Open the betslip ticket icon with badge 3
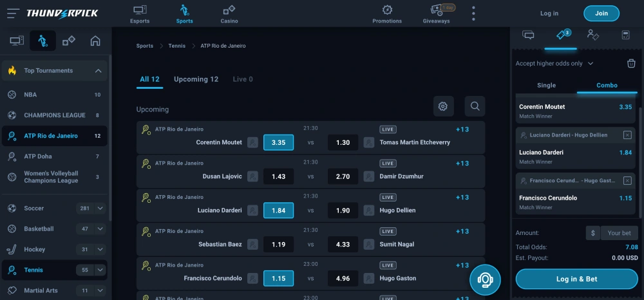The image size is (644, 300). coord(562,35)
